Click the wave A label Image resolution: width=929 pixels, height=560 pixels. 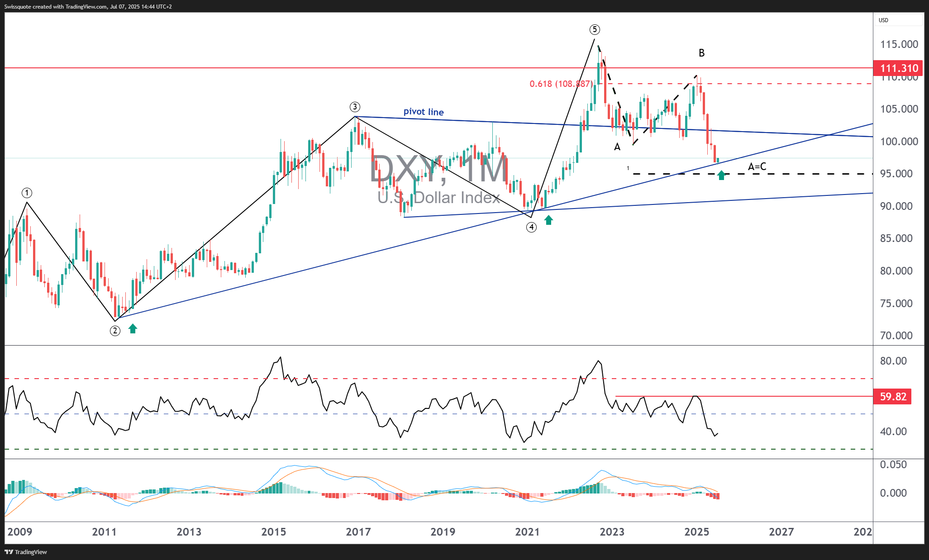[617, 147]
